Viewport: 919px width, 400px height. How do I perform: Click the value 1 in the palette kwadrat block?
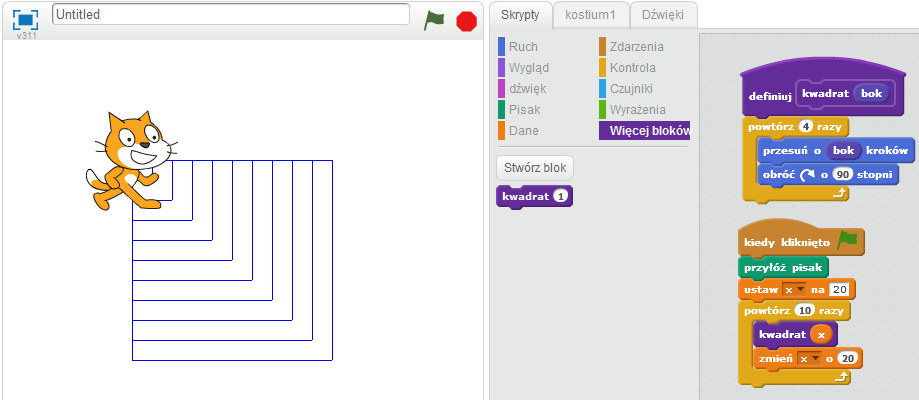[x=561, y=197]
